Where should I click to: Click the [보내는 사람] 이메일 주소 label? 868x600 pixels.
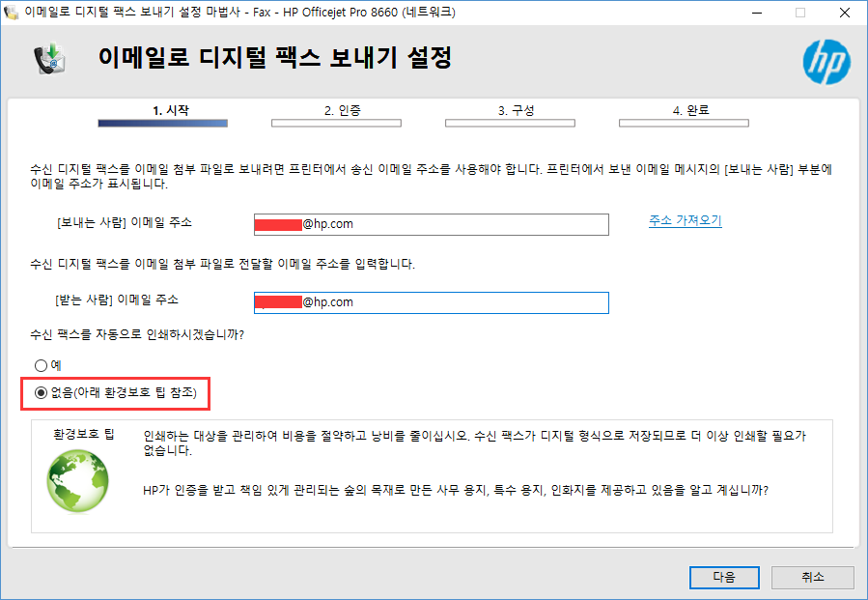(x=125, y=222)
